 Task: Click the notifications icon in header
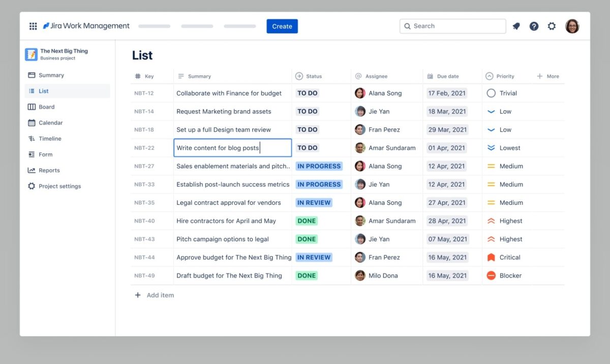[x=516, y=26]
